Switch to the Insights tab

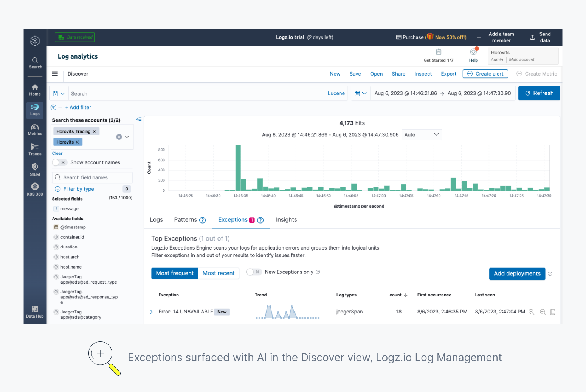click(x=286, y=220)
